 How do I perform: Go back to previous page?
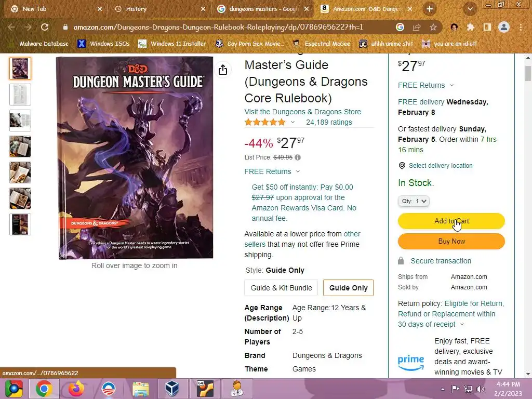click(11, 27)
